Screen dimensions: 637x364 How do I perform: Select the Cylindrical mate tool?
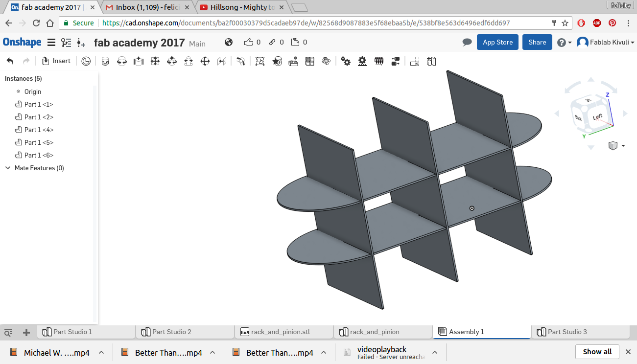pyautogui.click(x=172, y=61)
